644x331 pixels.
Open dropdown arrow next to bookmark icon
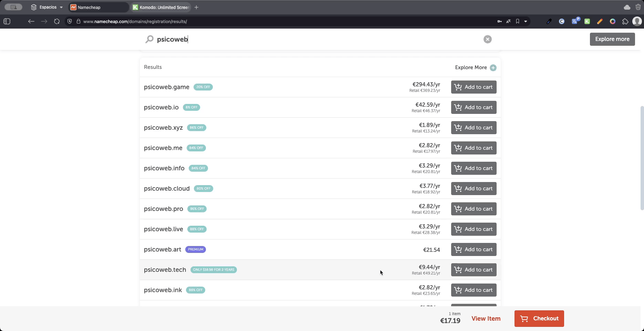coord(526,21)
